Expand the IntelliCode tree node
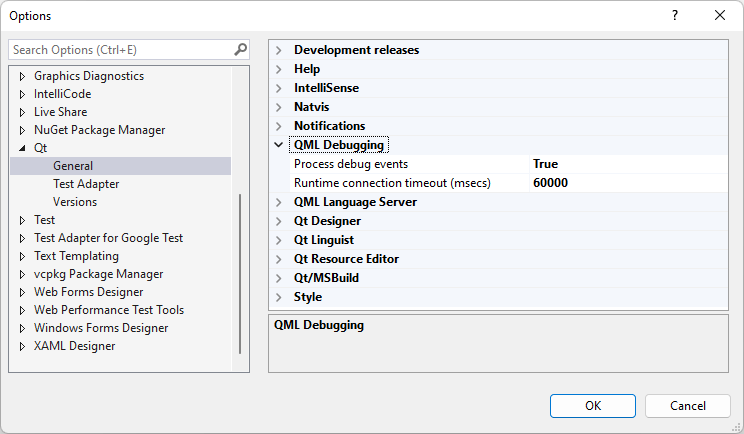Viewport: 744px width, 434px height. [x=22, y=94]
